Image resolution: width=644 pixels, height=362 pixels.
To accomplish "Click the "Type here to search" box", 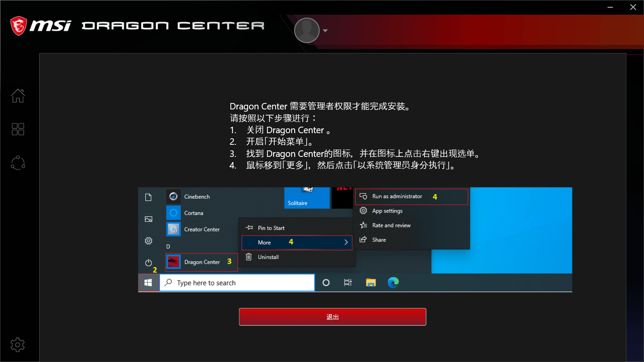I will coord(237,283).
